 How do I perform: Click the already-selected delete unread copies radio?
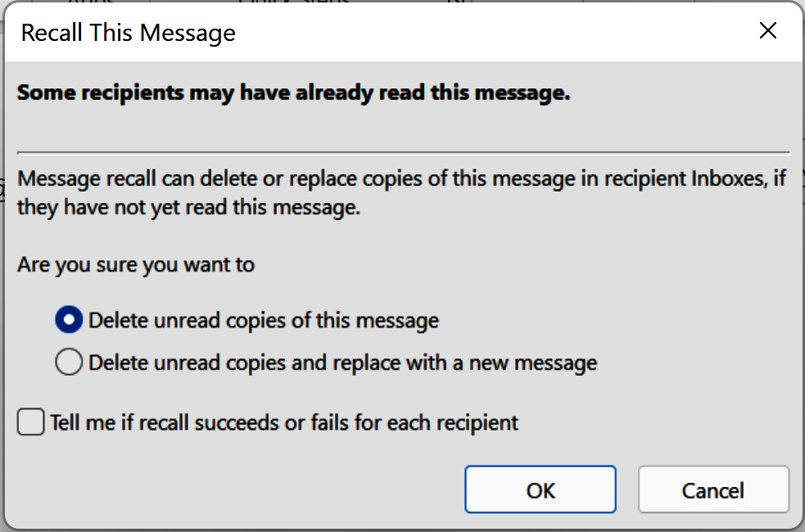[x=68, y=320]
